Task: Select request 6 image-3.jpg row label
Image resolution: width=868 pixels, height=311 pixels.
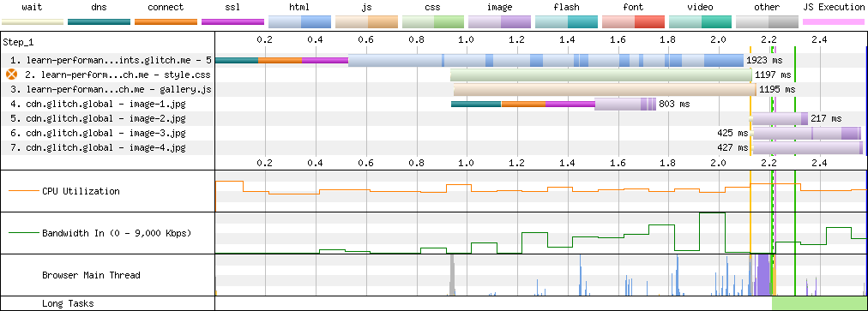Action: click(98, 133)
